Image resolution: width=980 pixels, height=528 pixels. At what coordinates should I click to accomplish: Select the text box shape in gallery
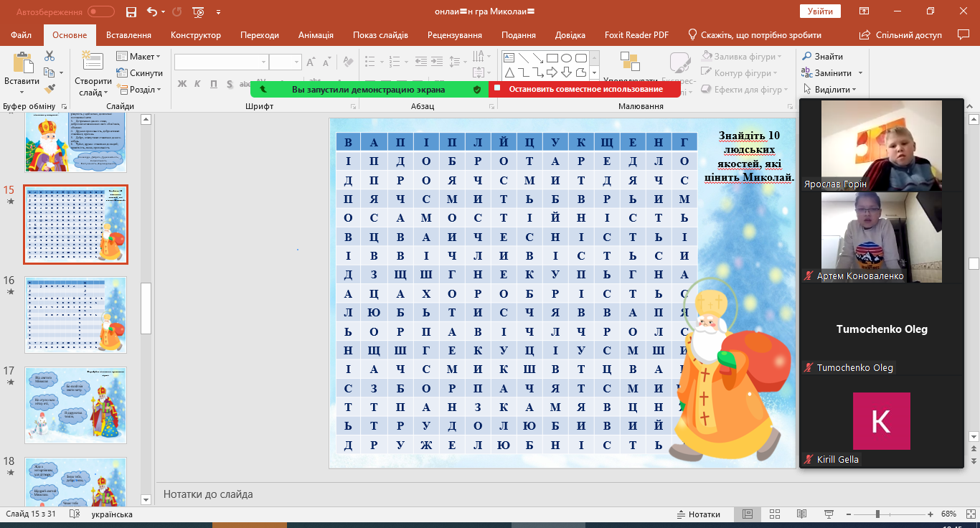(509, 58)
